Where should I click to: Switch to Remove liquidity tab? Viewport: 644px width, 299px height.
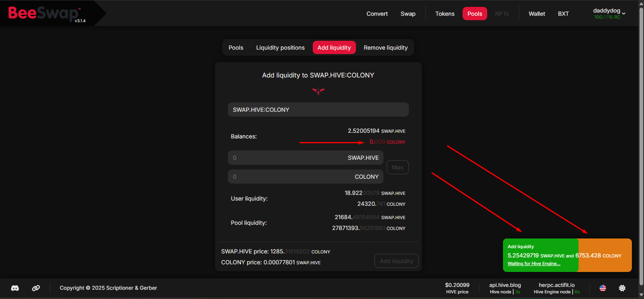tap(386, 48)
